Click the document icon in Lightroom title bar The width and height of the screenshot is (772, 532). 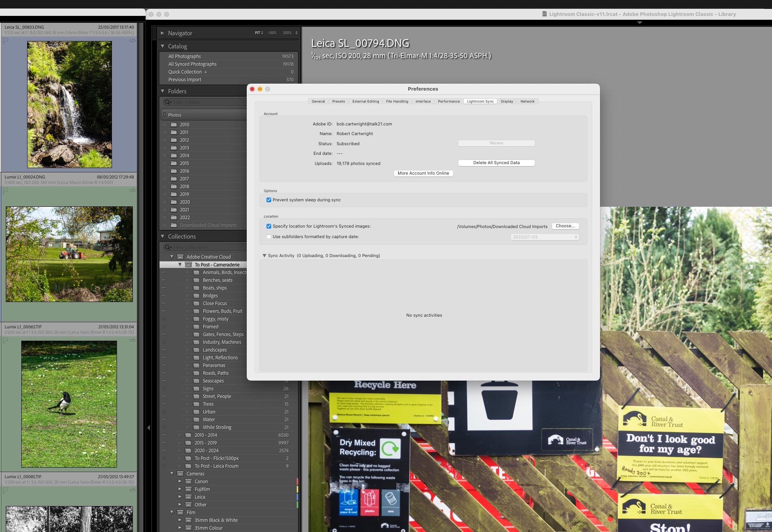[544, 14]
